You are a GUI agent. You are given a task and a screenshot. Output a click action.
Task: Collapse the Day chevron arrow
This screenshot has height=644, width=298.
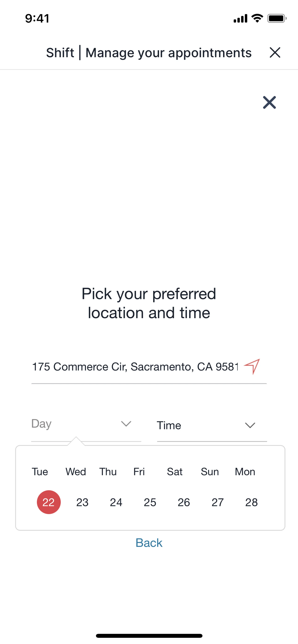pyautogui.click(x=126, y=424)
